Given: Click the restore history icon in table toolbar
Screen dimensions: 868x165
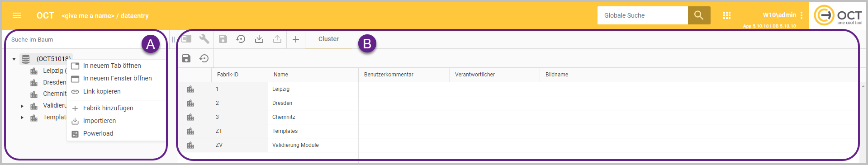Looking at the screenshot, I should [x=204, y=58].
